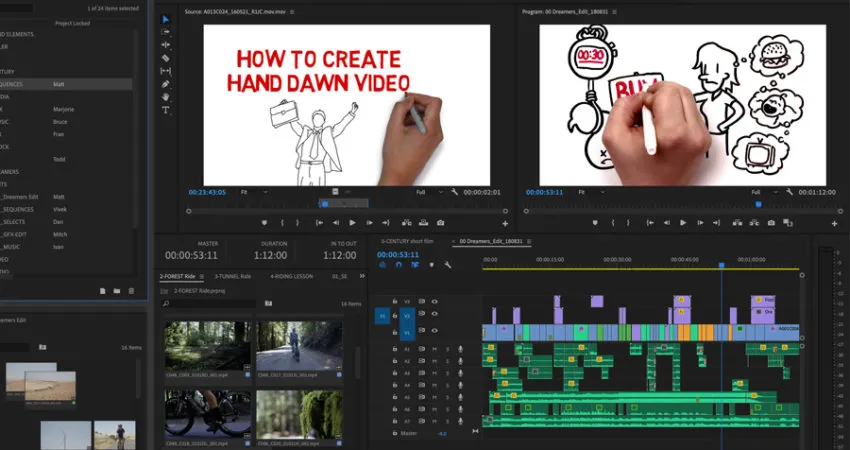Open the 0-CENTURY short film sequence tab
Screen dimensions: 850x450
[x=410, y=241]
